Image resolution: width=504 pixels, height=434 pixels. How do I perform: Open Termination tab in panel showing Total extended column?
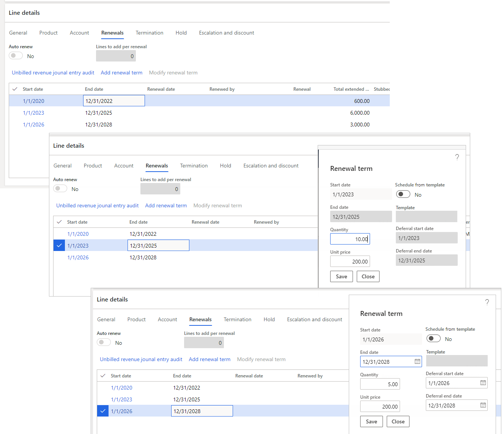pyautogui.click(x=150, y=33)
